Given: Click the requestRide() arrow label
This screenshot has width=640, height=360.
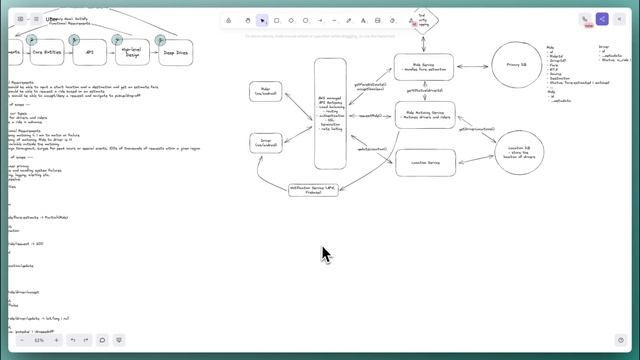Looking at the screenshot, I should [370, 116].
